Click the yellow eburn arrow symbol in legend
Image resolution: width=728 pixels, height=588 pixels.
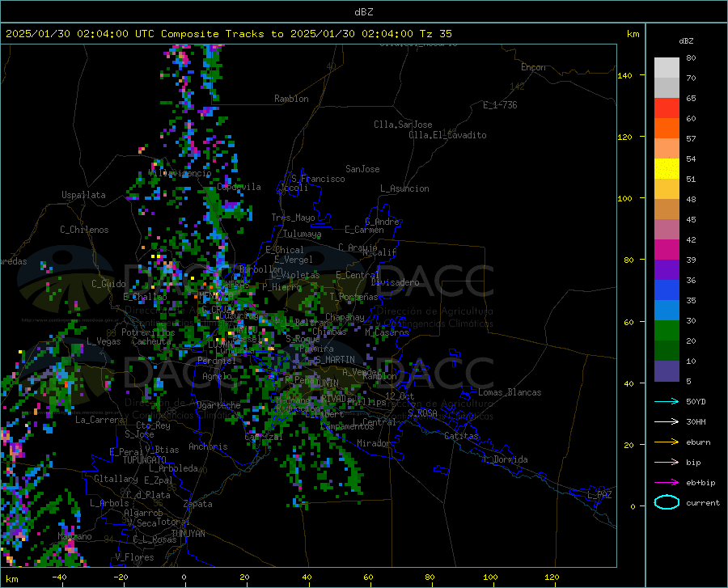667,442
